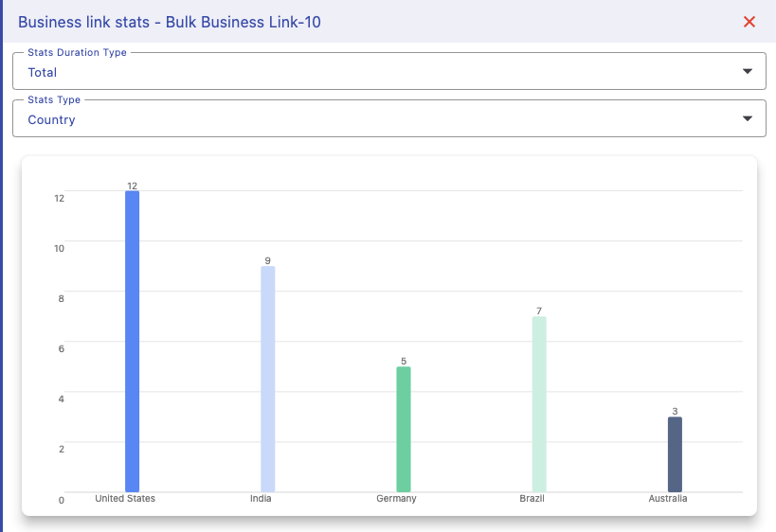776x532 pixels.
Task: Click the Brazil axis label
Action: pos(532,498)
